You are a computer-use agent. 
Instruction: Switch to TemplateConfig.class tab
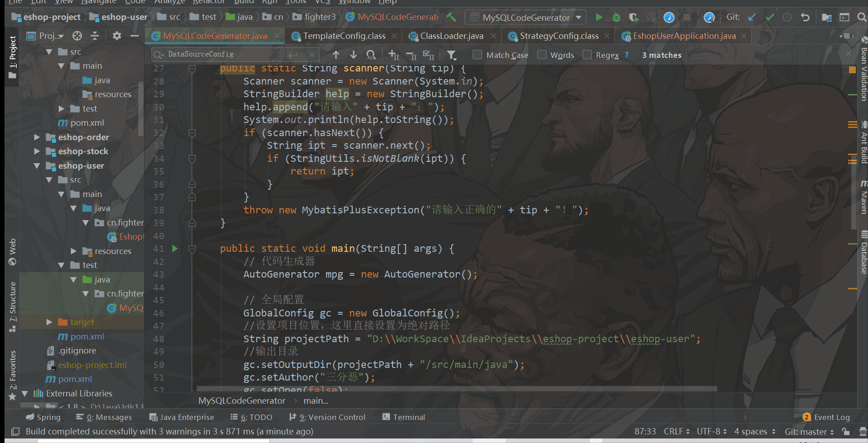coord(344,36)
